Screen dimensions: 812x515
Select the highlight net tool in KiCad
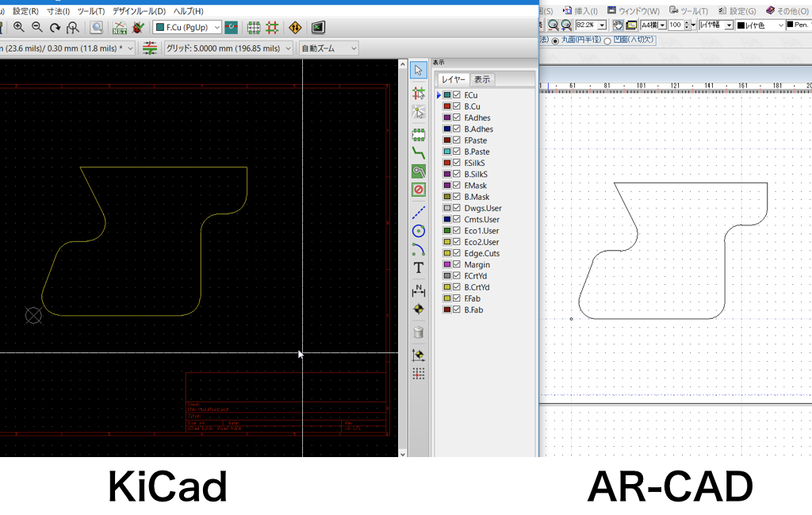(x=419, y=94)
